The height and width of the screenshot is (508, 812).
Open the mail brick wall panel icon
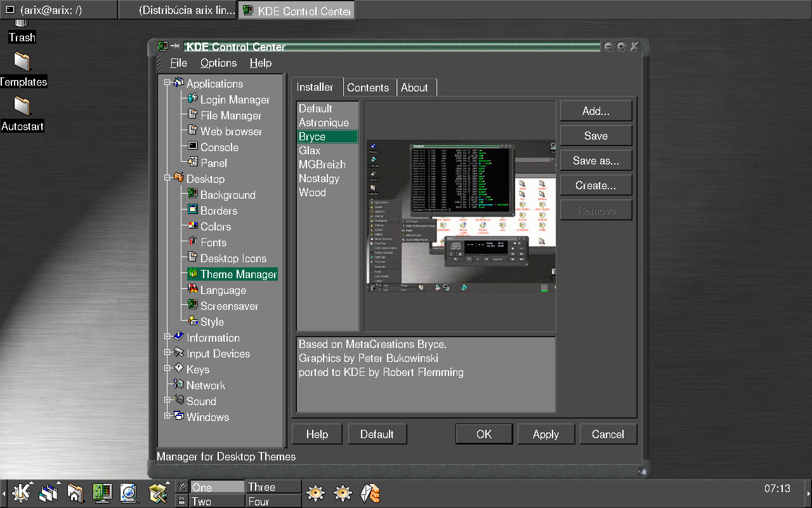coord(370,493)
